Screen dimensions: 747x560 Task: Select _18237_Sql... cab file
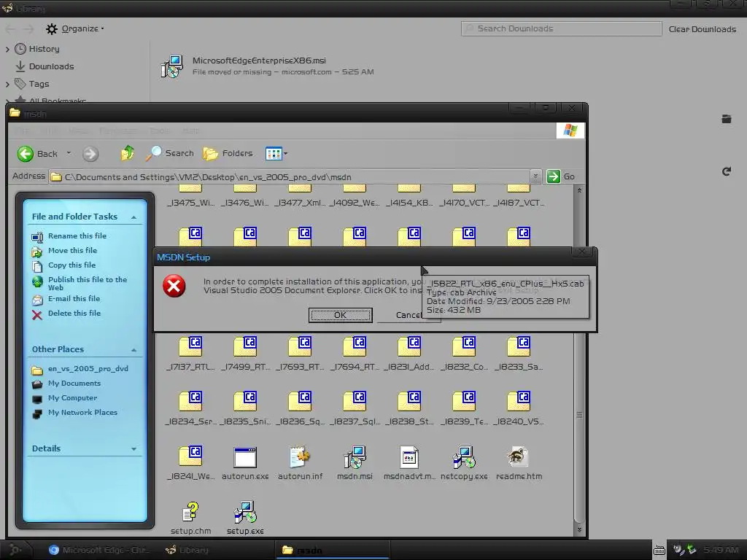point(355,402)
